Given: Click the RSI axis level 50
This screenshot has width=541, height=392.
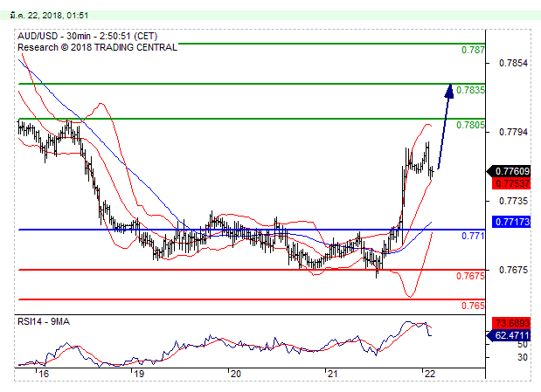Looking at the screenshot, I should [x=523, y=345].
